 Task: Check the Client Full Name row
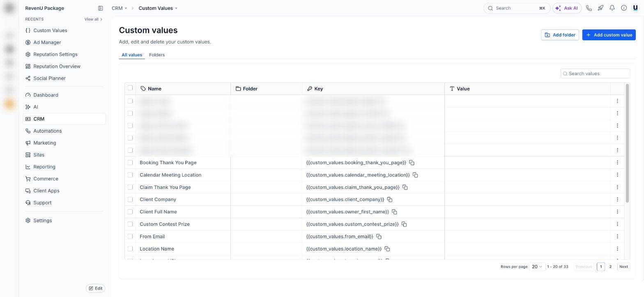[x=130, y=212]
